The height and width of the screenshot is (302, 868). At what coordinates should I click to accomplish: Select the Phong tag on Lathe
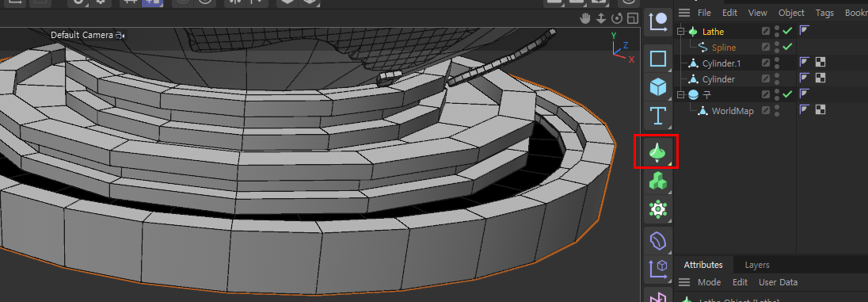pos(805,31)
